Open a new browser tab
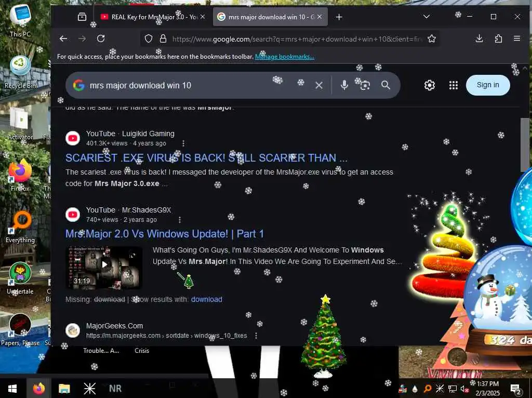This screenshot has height=398, width=532. (x=339, y=17)
